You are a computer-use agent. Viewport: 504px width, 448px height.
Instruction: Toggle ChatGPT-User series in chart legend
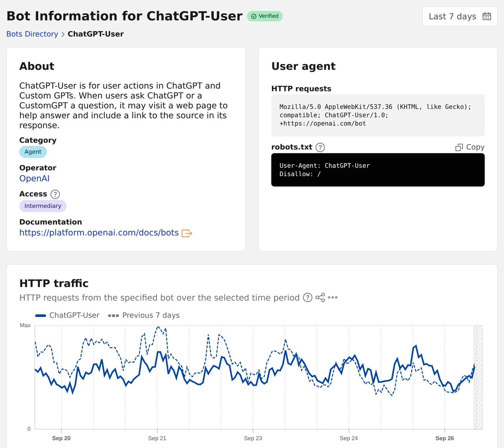point(67,315)
